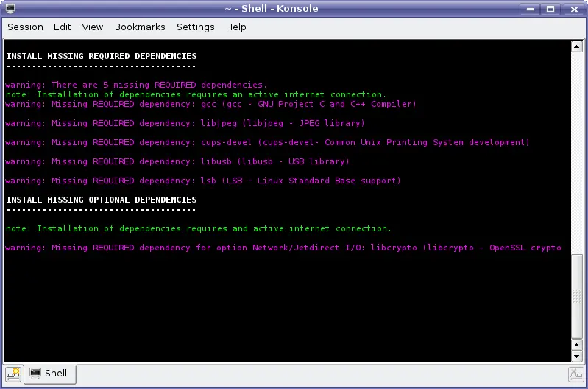Click the 'INSTALL MISSING REQUIRED DEPENDENCIES' heading
This screenshot has width=588, height=389.
(102, 56)
